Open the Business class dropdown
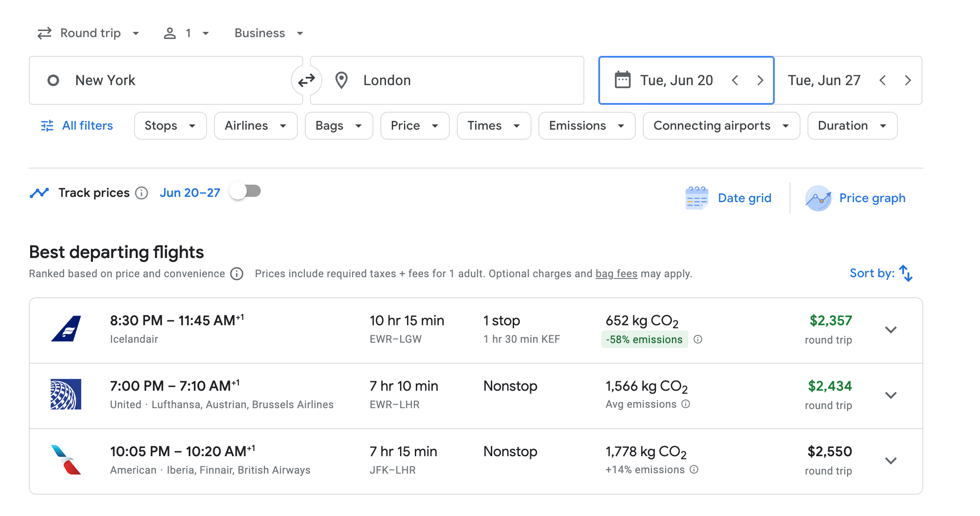The image size is (980, 516). (x=269, y=33)
